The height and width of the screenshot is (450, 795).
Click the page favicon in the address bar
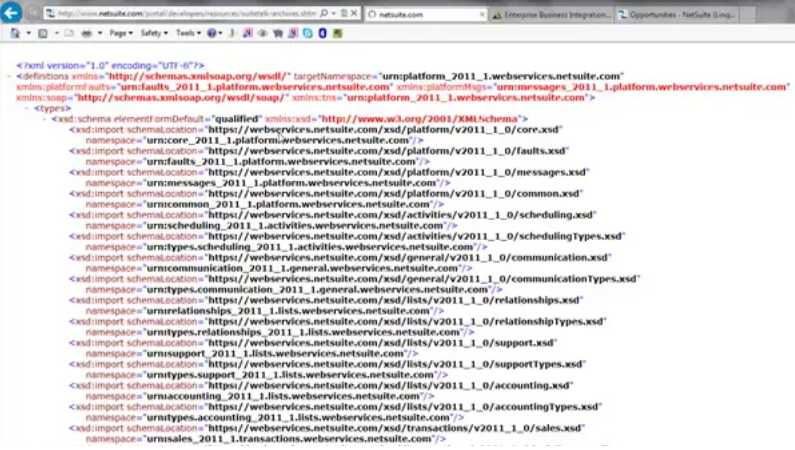click(50, 14)
